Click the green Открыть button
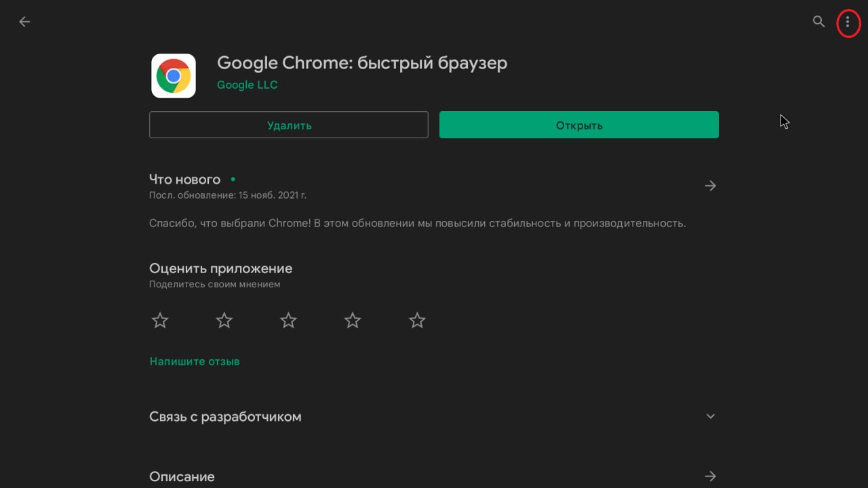 click(x=579, y=125)
